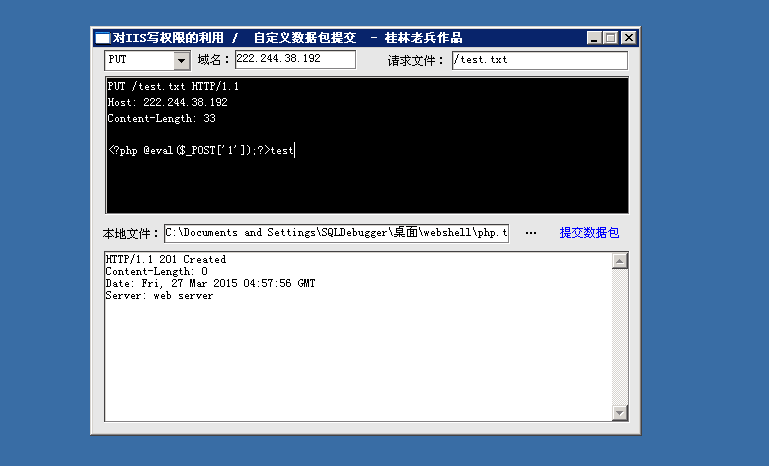Open the PUT method dropdown arrow
Viewport: 769px width, 466px height.
pos(181,60)
